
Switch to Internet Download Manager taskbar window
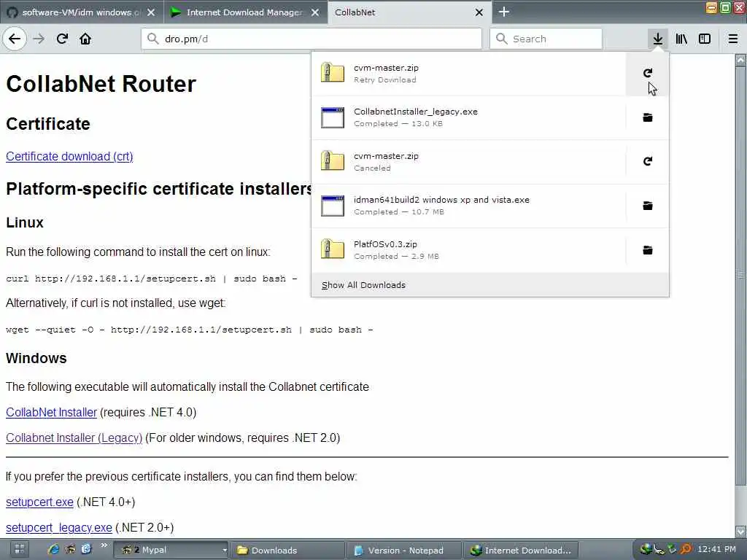click(521, 550)
